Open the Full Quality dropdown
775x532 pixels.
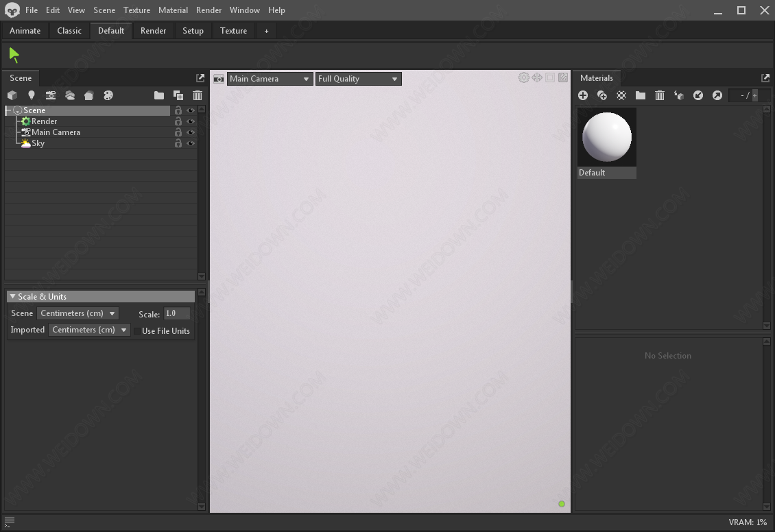point(358,79)
